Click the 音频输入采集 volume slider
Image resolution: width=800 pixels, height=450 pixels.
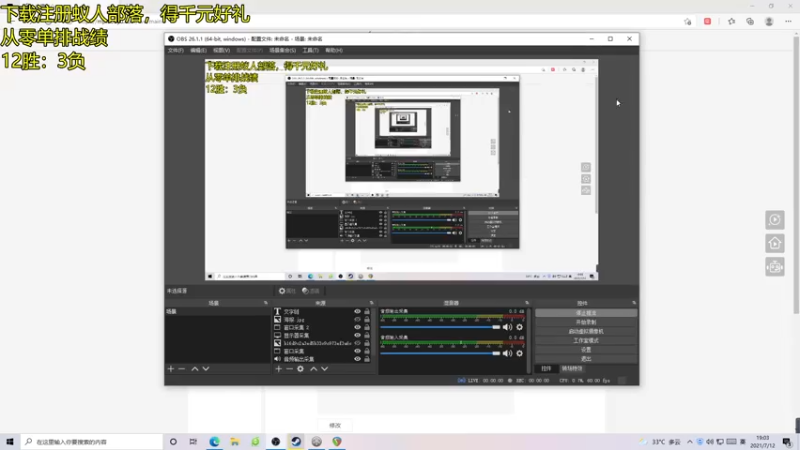pos(440,353)
